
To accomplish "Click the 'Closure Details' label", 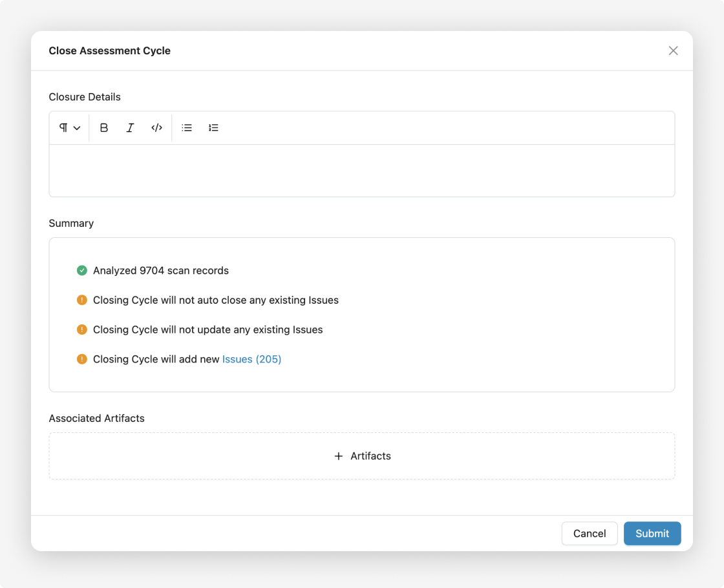I will (85, 97).
